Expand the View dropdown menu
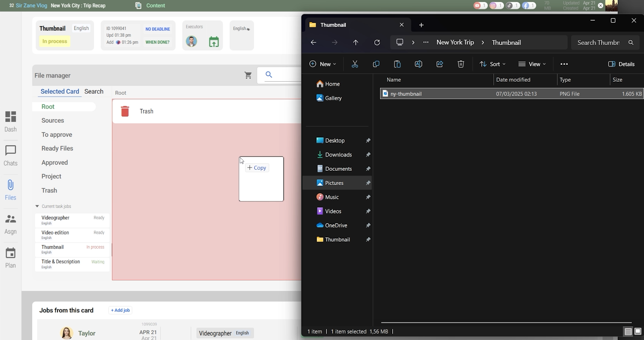This screenshot has height=340, width=644. pyautogui.click(x=532, y=64)
